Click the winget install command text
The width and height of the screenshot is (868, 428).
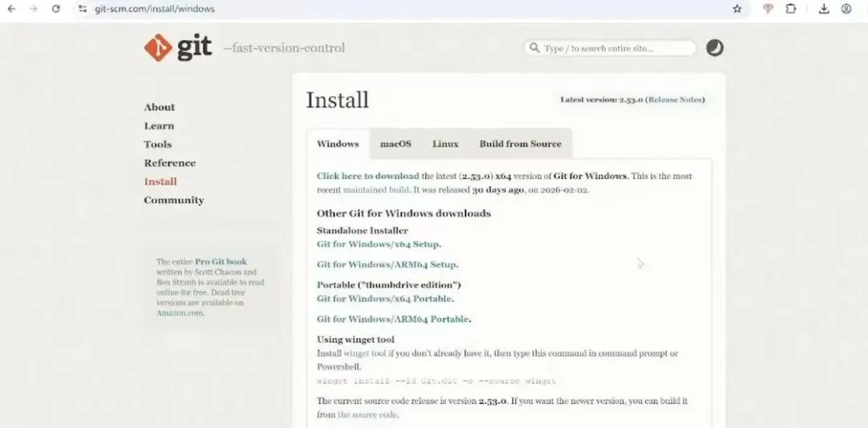[x=436, y=381]
